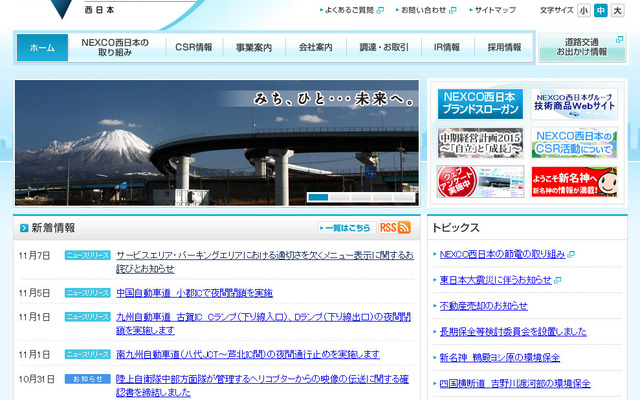Click the 新着情報 heading arrow icon
Viewport: 640px width, 400px height.
pos(24,228)
